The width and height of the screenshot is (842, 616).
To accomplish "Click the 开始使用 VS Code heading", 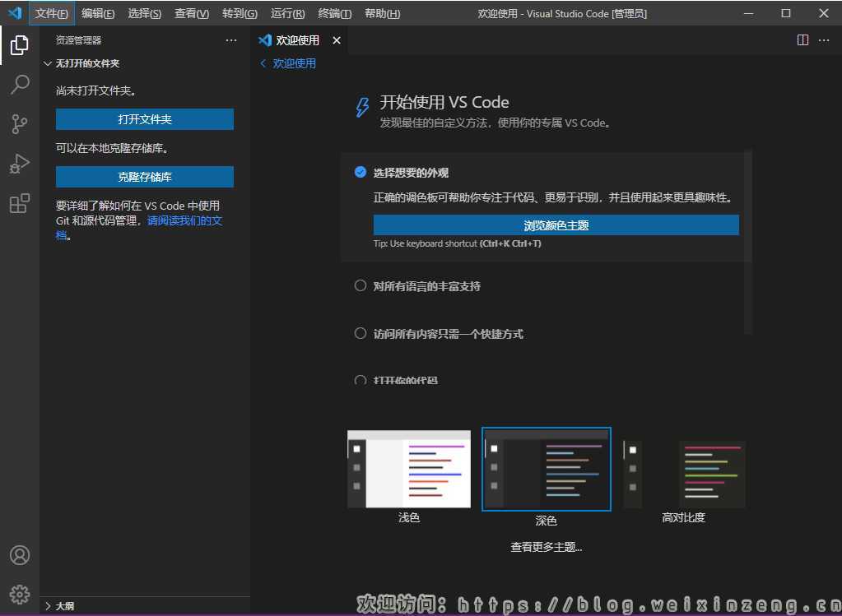I will (x=444, y=102).
